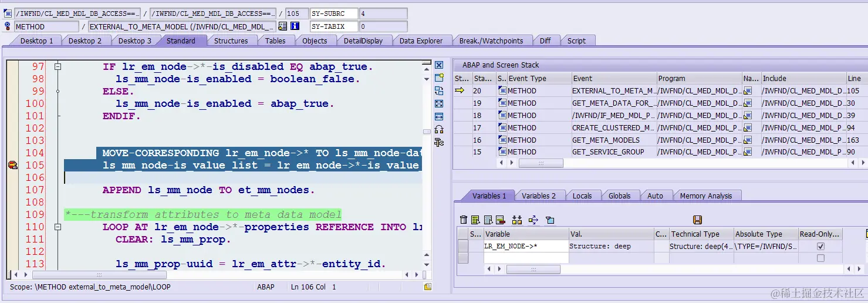The image size is (868, 303).
Task: Click the source icon in stack row 17
Action: click(x=502, y=127)
